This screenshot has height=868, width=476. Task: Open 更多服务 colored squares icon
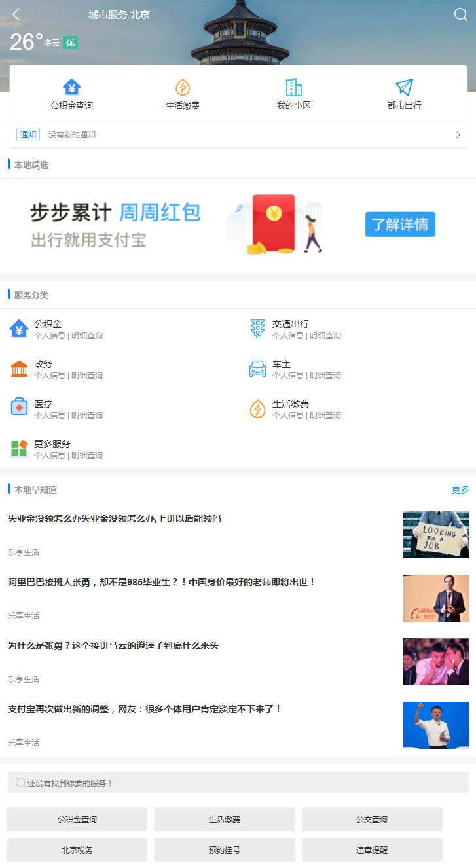click(x=19, y=448)
